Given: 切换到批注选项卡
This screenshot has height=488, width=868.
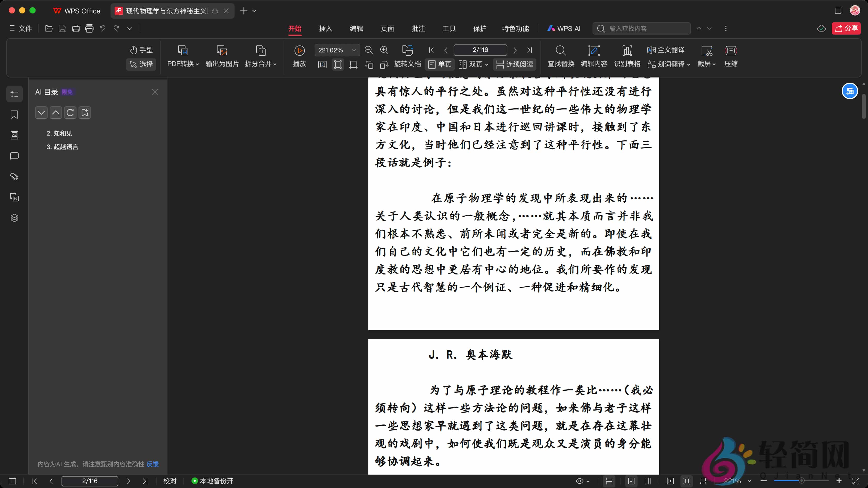Looking at the screenshot, I should pyautogui.click(x=419, y=29).
